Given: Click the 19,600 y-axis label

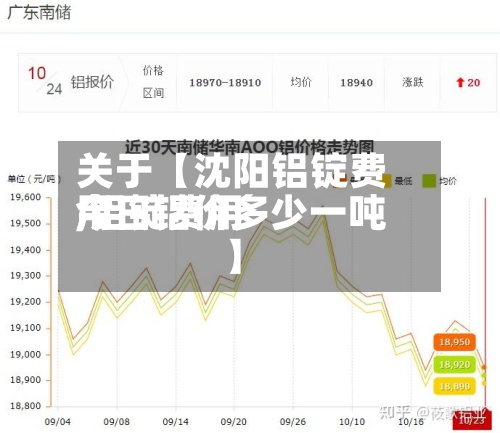Looking at the screenshot, I should (x=26, y=197).
